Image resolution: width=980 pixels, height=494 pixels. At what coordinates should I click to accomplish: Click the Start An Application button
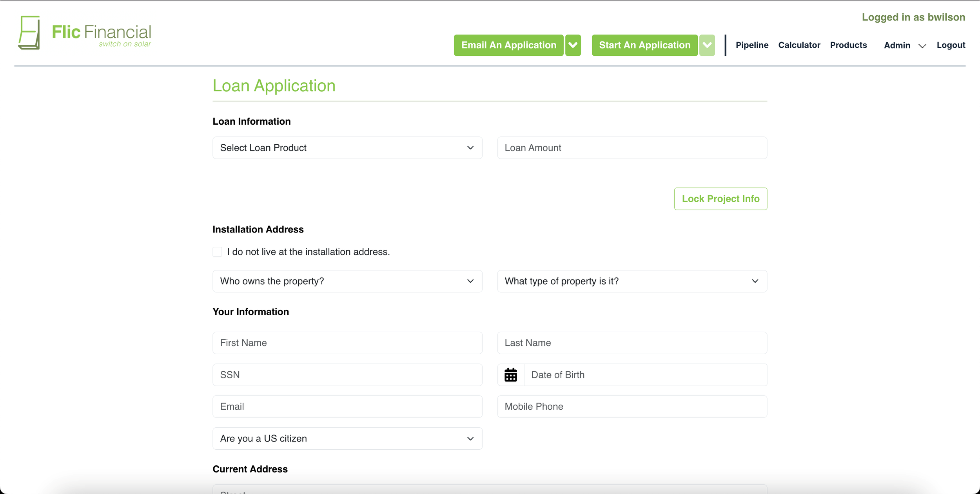click(644, 45)
